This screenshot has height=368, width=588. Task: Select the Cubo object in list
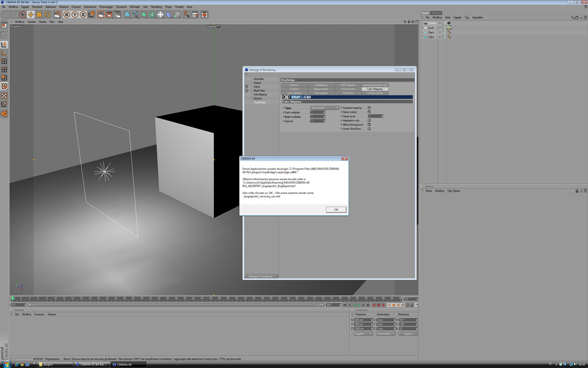click(430, 37)
